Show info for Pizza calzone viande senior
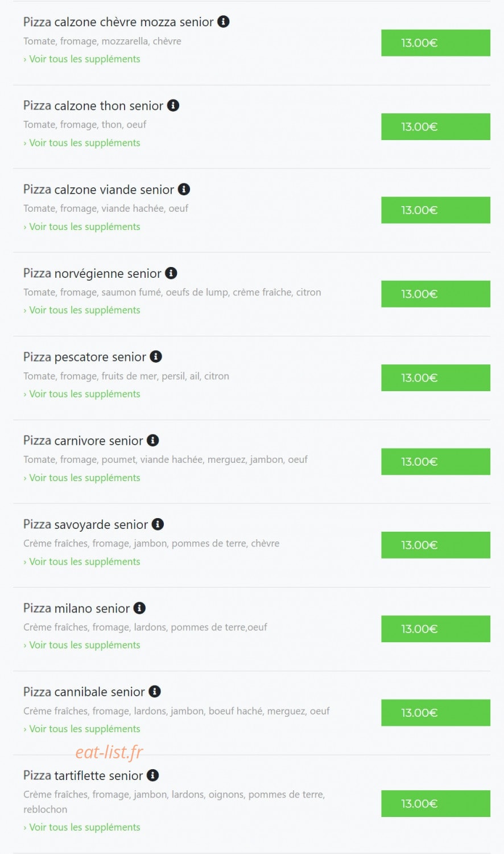The image size is (504, 854). click(184, 189)
